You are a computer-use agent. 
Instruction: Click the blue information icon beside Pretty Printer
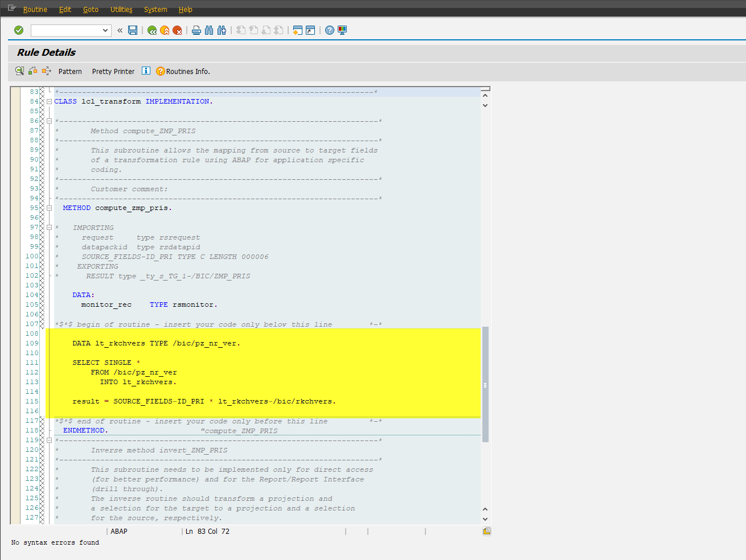[x=146, y=71]
